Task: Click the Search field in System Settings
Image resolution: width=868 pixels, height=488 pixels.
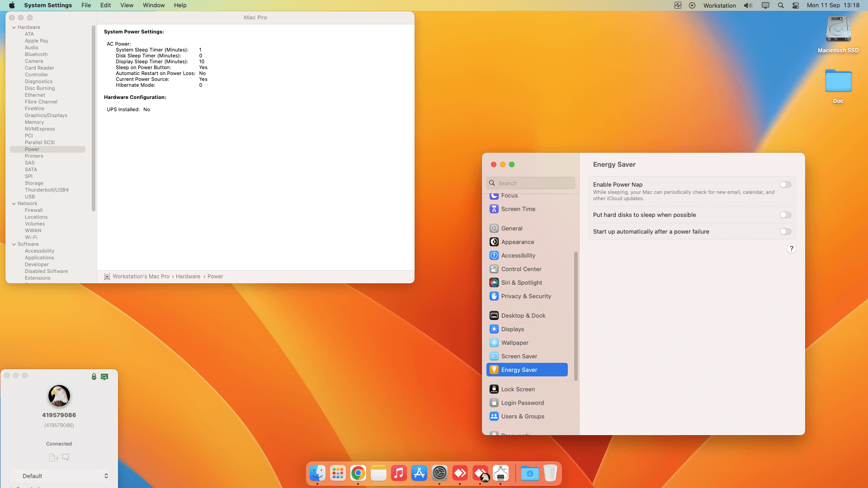Action: pyautogui.click(x=530, y=183)
